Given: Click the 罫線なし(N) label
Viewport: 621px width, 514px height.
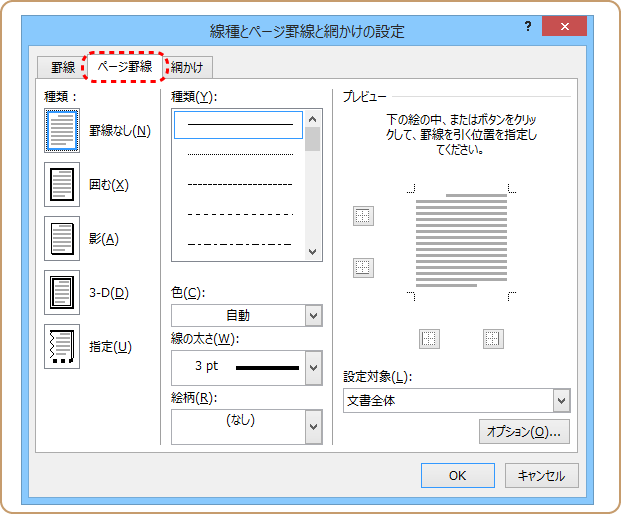Looking at the screenshot, I should pos(120,131).
